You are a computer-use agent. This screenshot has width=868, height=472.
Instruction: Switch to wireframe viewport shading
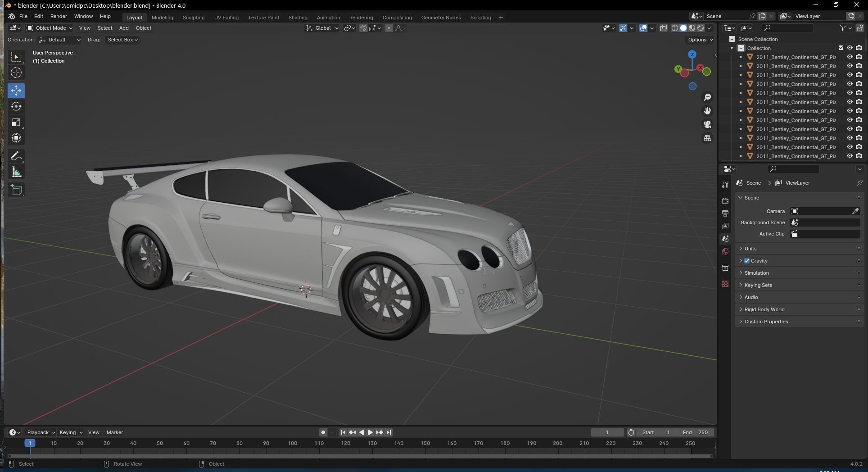click(674, 28)
